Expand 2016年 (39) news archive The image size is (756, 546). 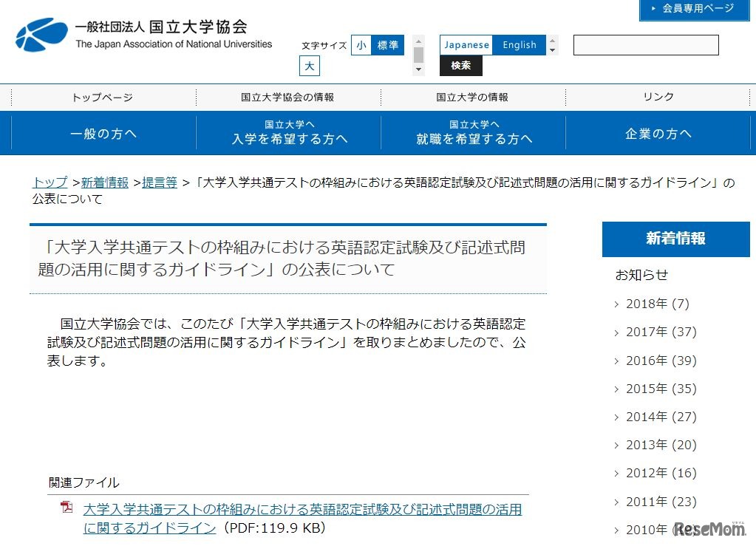pos(661,361)
